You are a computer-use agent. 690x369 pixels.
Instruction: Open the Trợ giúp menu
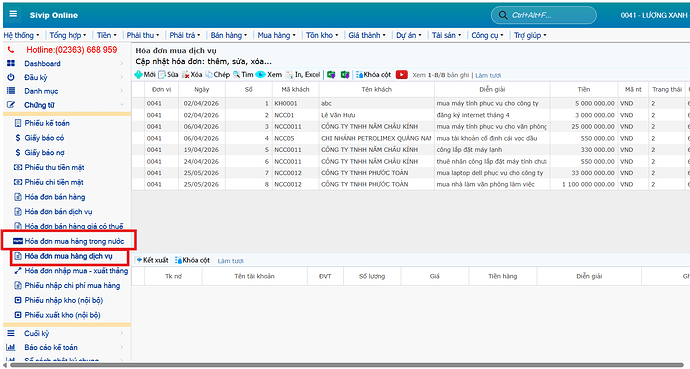[x=530, y=35]
